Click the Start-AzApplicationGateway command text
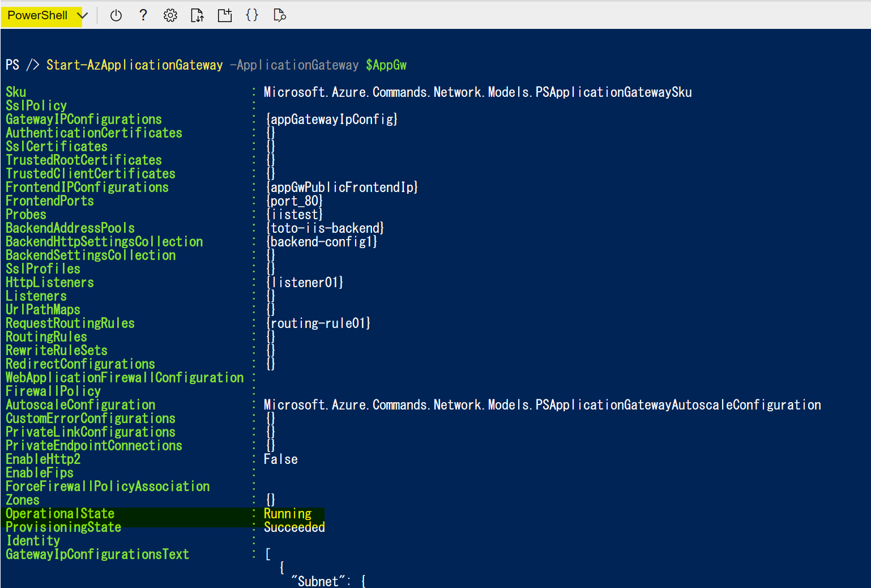This screenshot has width=871, height=588. pyautogui.click(x=135, y=65)
